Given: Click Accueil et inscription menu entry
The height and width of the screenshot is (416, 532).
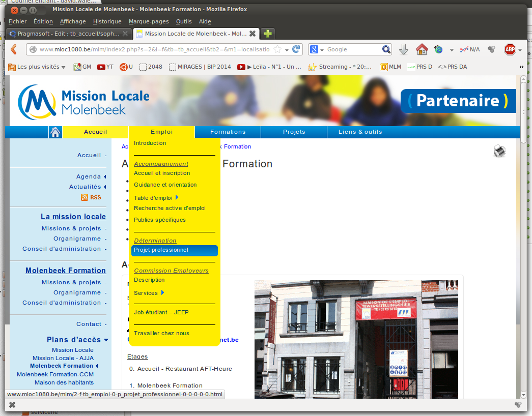Looking at the screenshot, I should (x=162, y=173).
